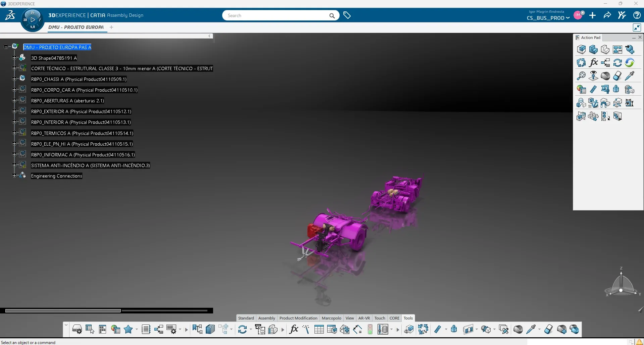Click the search magnifier in the top search bar
This screenshot has height=345, width=644.
(332, 15)
